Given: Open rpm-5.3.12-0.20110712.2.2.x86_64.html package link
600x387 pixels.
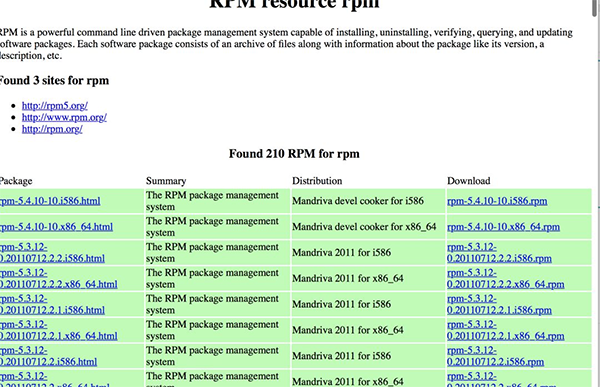Looking at the screenshot, I should point(59,278).
